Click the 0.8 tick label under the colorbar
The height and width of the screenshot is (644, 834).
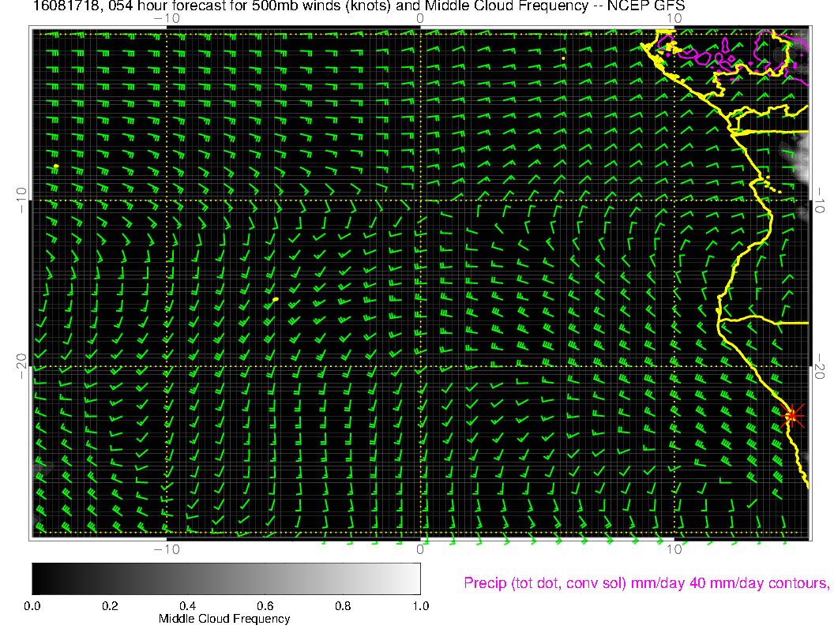(343, 606)
